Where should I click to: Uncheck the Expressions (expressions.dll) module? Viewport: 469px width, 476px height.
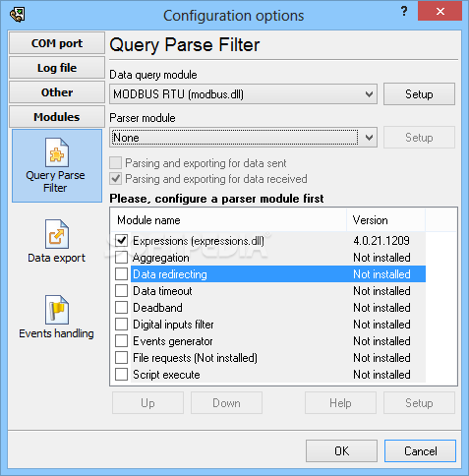pyautogui.click(x=121, y=241)
